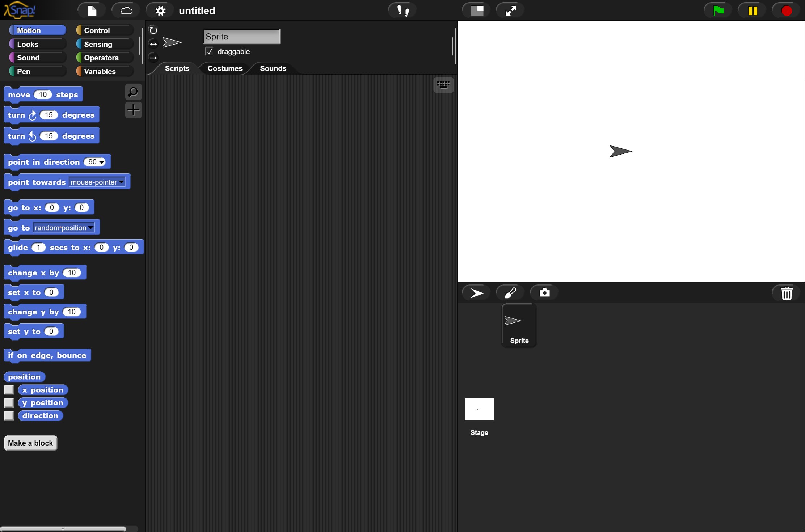805x532 pixels.
Task: Enable the direction watcher checkbox
Action: 9,415
